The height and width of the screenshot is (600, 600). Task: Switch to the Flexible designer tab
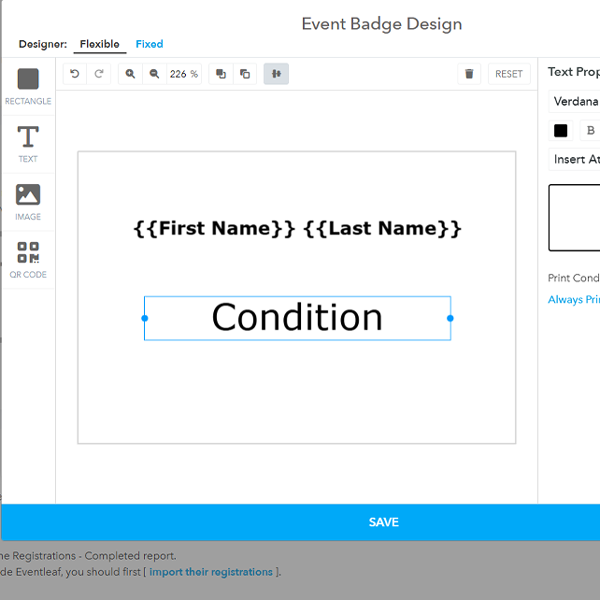click(x=100, y=44)
